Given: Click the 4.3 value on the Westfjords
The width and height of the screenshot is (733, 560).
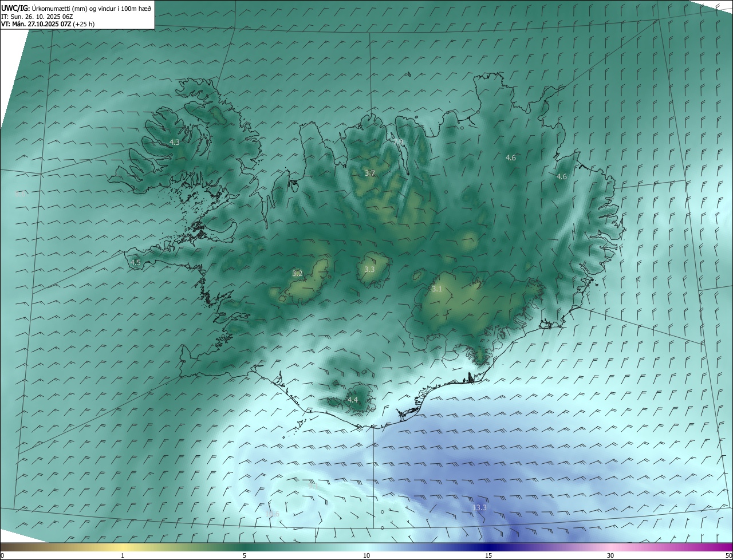Looking at the screenshot, I should (175, 142).
